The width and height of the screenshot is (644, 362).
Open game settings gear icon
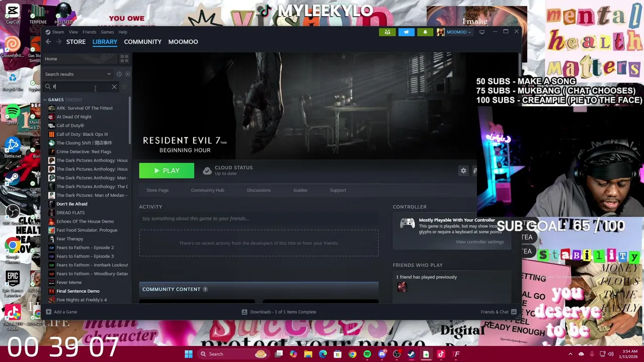click(x=463, y=171)
